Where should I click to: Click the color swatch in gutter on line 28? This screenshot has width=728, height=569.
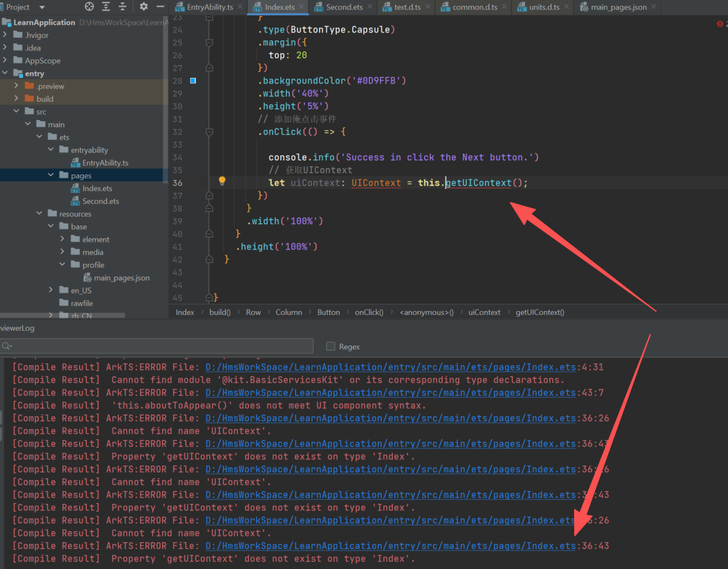tap(193, 80)
